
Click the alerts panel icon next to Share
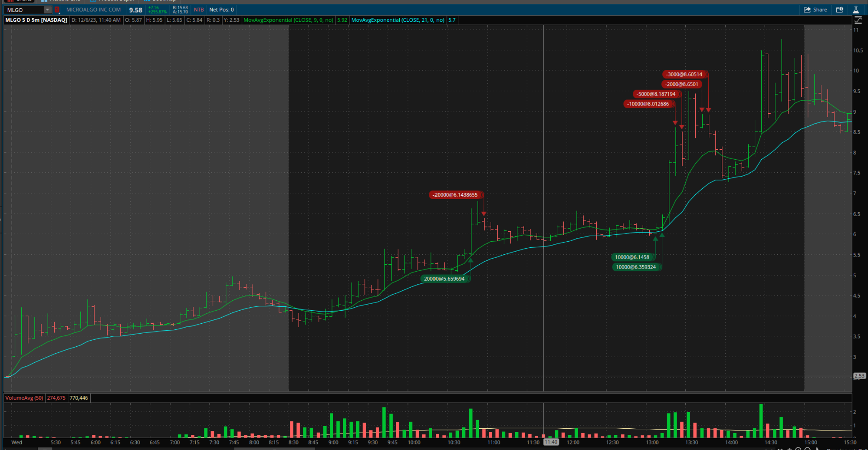(x=839, y=10)
